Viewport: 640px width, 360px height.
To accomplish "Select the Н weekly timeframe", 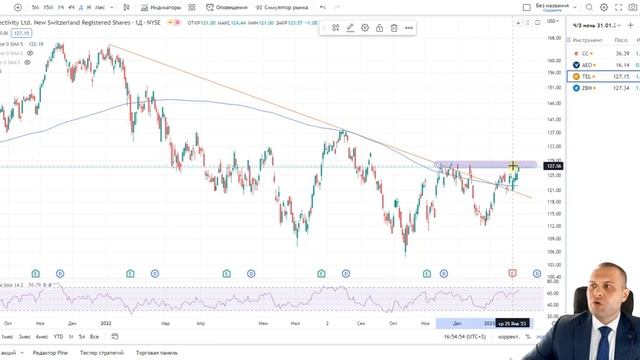I will click(x=89, y=7).
